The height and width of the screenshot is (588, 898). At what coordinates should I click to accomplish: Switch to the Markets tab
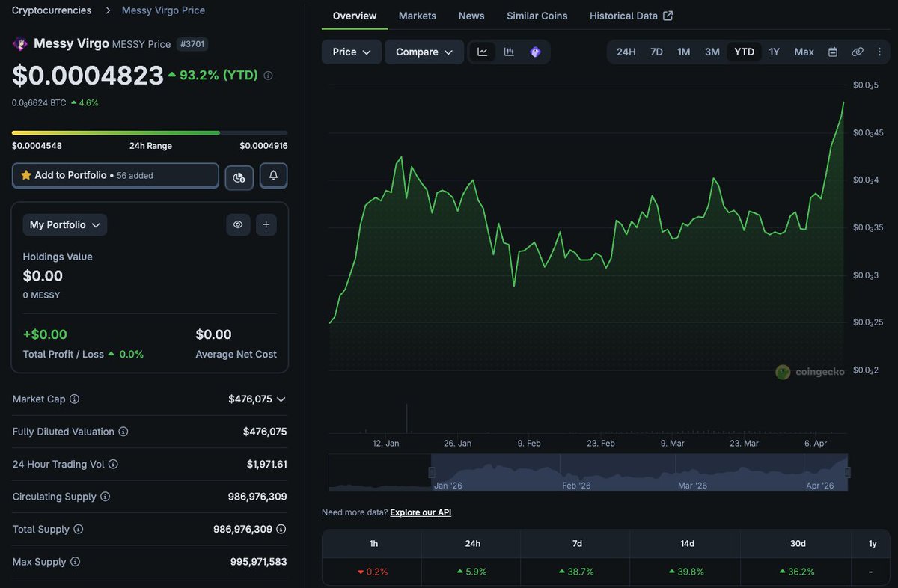click(418, 16)
